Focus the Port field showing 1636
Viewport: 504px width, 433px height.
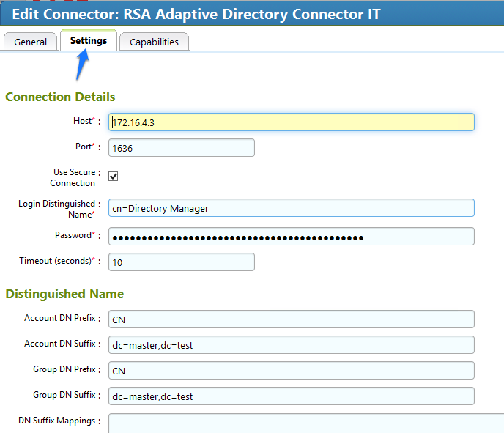(x=182, y=148)
